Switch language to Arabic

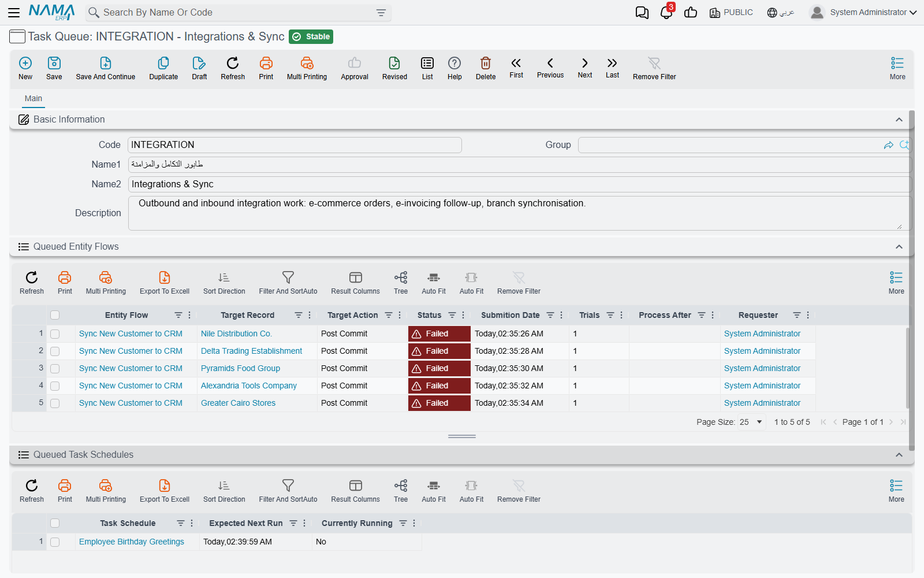click(781, 12)
